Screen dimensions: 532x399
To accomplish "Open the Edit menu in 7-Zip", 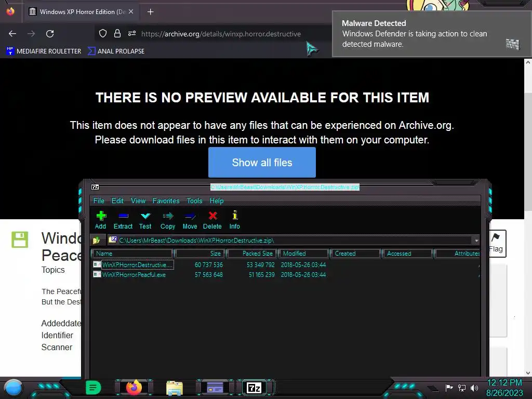I will pos(117,201).
